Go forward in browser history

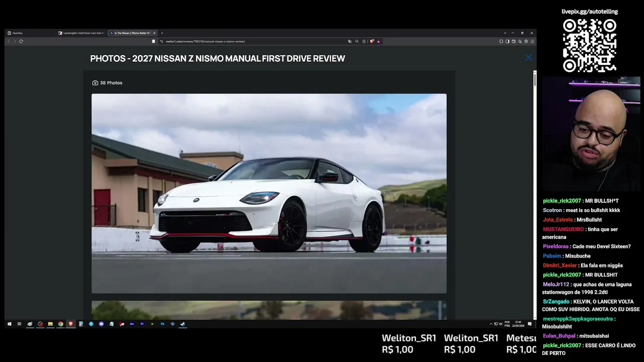(x=15, y=41)
